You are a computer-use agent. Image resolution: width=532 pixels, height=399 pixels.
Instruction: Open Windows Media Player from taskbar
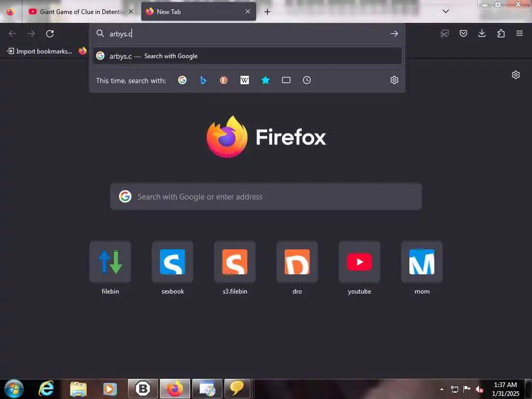pos(110,389)
